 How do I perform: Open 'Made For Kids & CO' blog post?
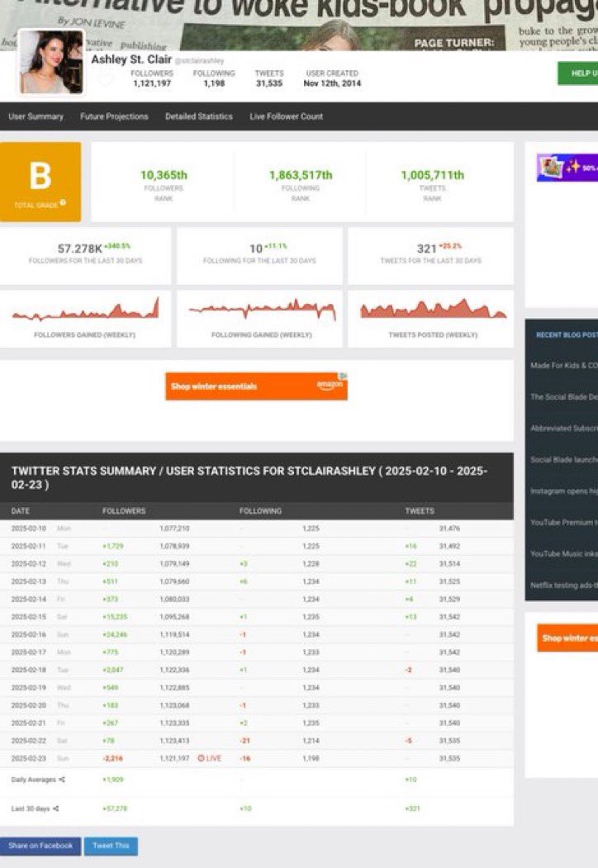coord(563,365)
